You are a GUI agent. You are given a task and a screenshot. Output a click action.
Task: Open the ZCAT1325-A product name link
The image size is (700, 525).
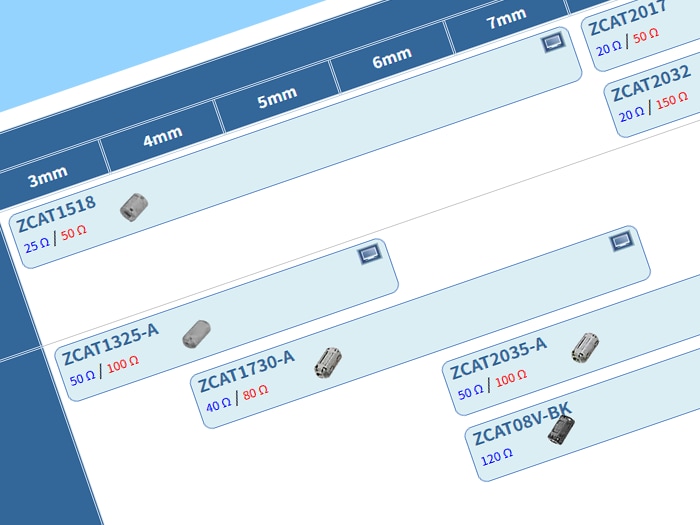point(111,343)
